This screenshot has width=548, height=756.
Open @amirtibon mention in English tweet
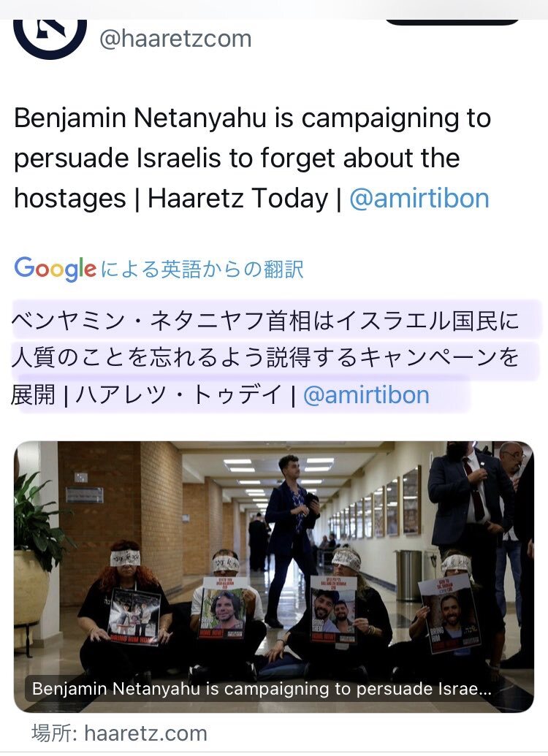coord(419,198)
